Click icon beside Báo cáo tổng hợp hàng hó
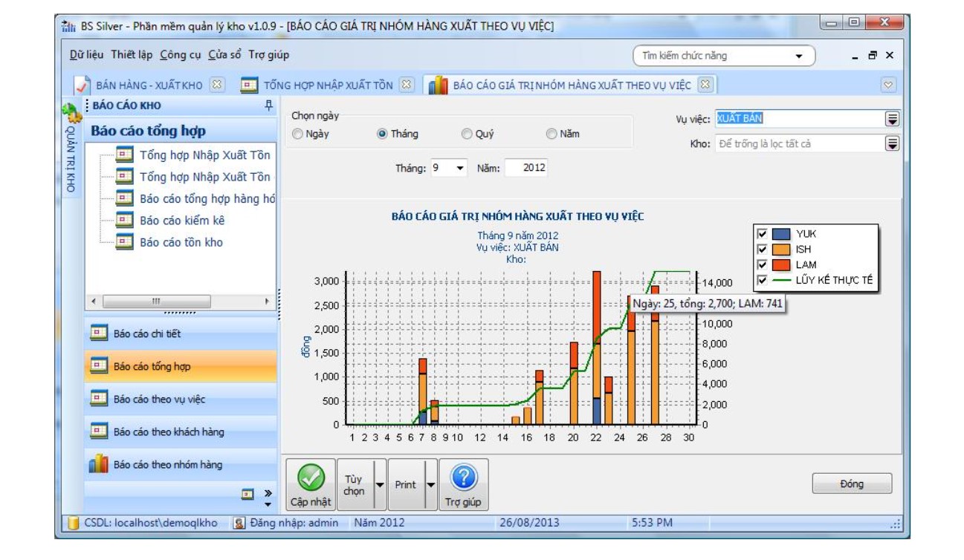The image size is (964, 560). (126, 198)
